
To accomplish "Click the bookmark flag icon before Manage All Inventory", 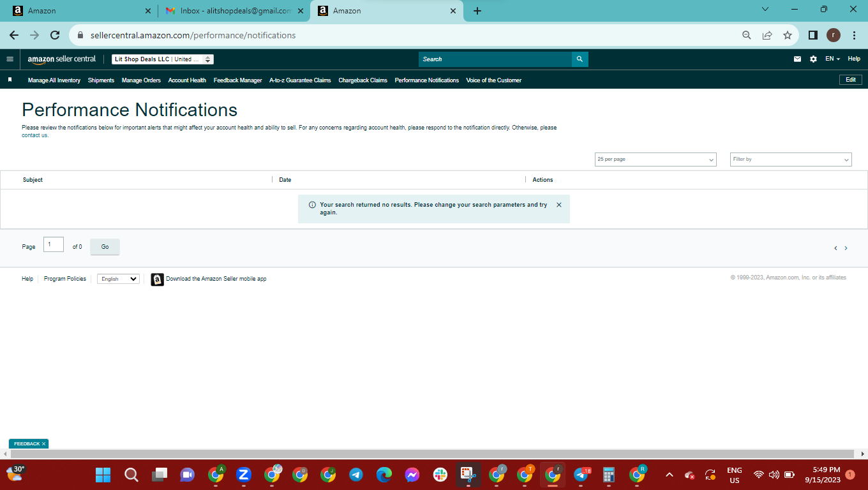I will click(10, 80).
